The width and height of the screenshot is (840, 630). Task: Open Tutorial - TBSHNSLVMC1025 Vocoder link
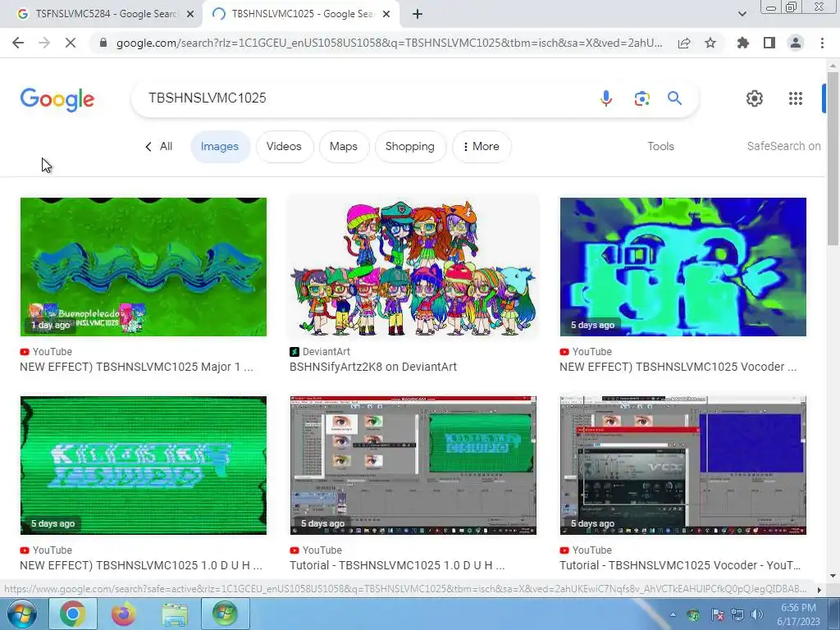pos(680,565)
